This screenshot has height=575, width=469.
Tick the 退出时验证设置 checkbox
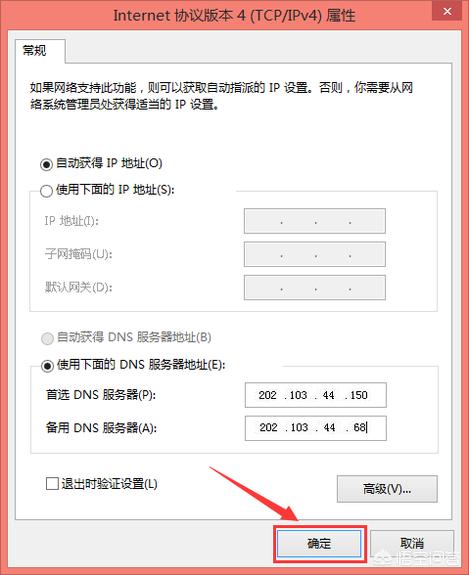click(52, 483)
